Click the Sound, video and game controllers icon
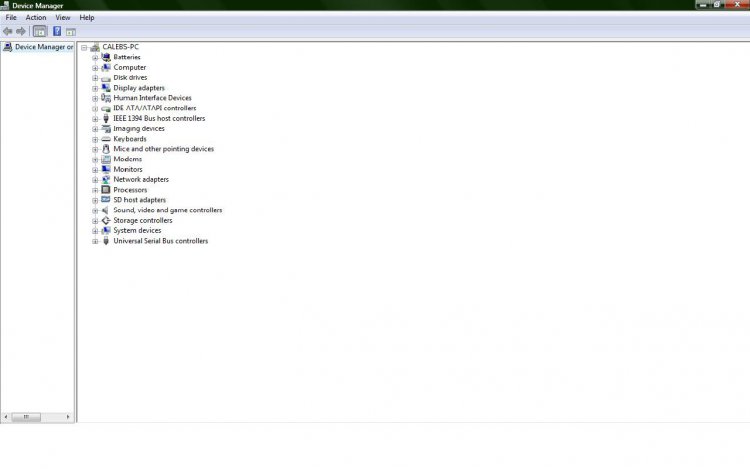The image size is (750, 469). 106,210
